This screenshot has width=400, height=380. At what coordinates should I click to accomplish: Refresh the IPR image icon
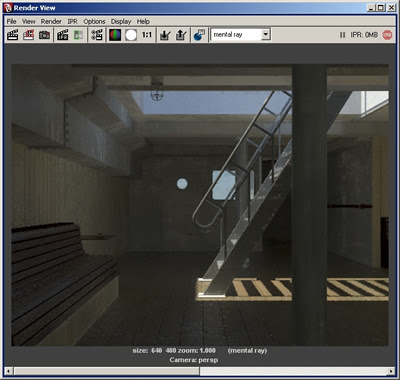(79, 35)
